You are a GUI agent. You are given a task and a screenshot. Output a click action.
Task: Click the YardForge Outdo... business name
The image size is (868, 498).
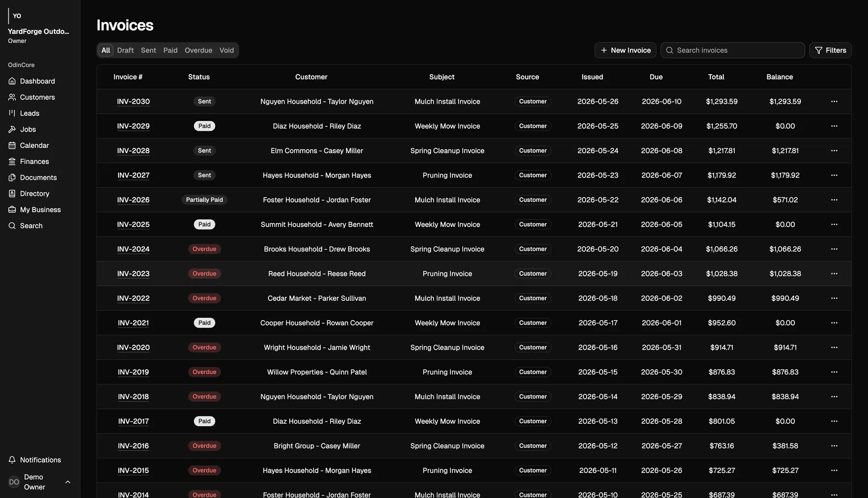click(39, 31)
